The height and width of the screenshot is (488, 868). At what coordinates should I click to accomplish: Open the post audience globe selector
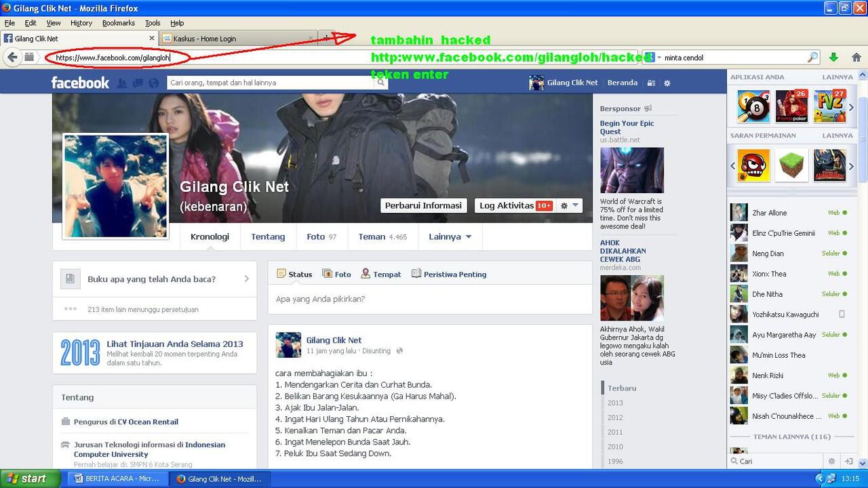[399, 351]
